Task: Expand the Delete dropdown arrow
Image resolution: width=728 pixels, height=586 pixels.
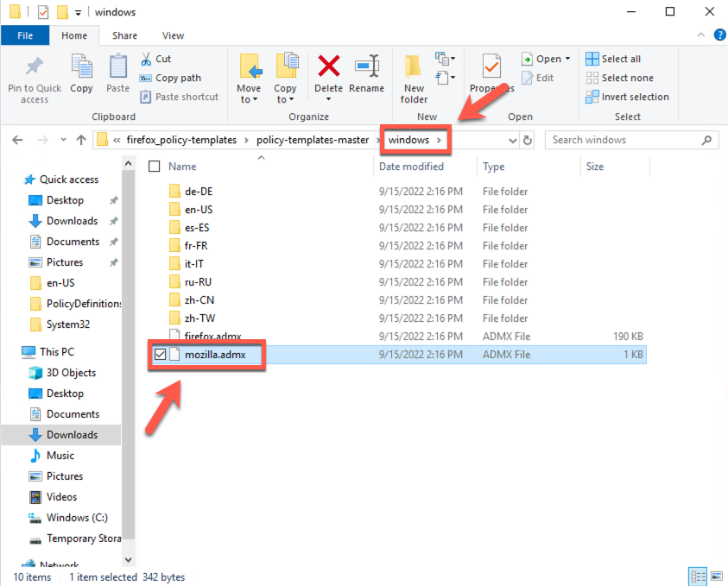Action: click(x=329, y=99)
